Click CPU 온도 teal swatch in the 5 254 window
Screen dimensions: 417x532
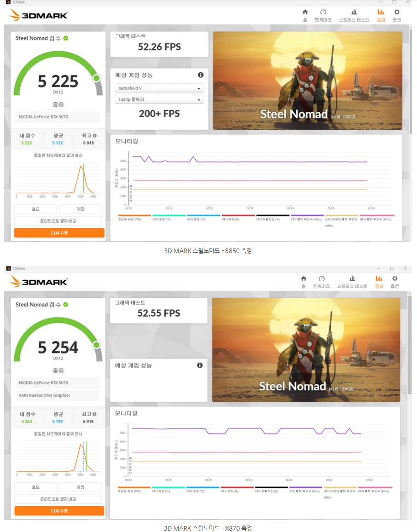coord(168,487)
